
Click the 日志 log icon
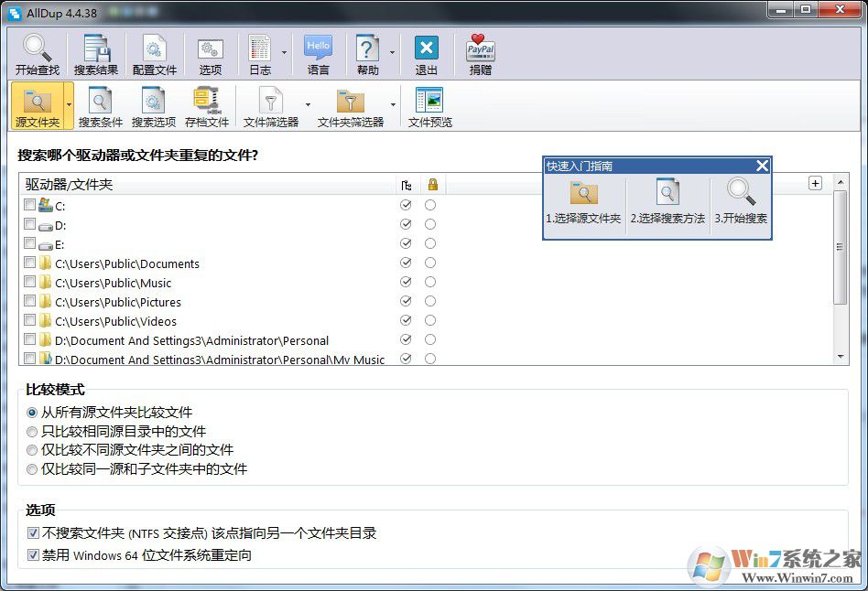pyautogui.click(x=261, y=48)
